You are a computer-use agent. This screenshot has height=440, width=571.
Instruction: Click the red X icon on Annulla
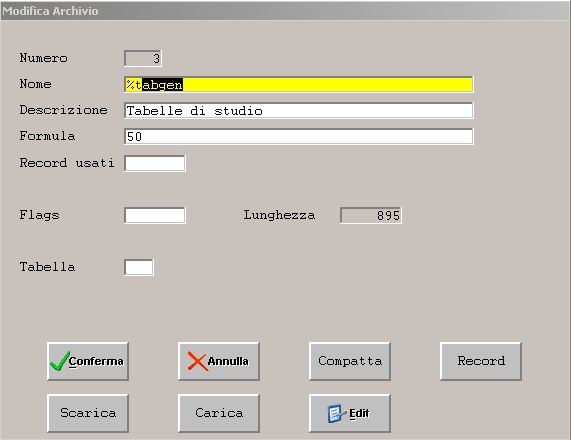tap(197, 361)
